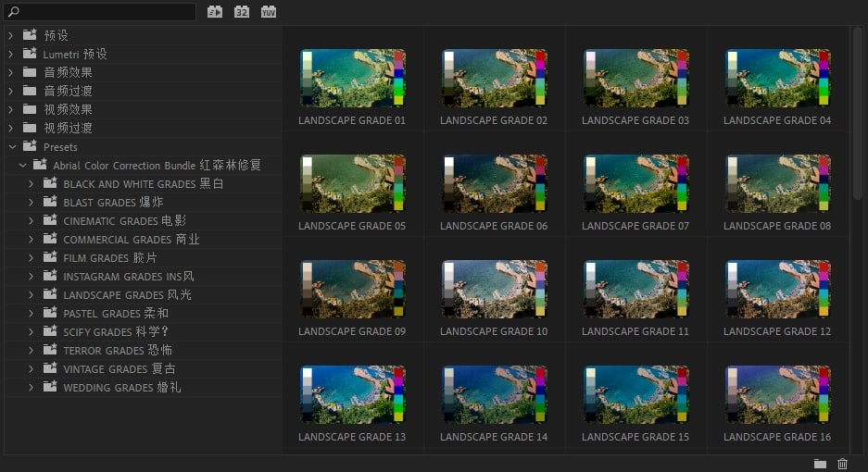The width and height of the screenshot is (868, 472).
Task: Expand the 预设 folder
Action: (10, 35)
